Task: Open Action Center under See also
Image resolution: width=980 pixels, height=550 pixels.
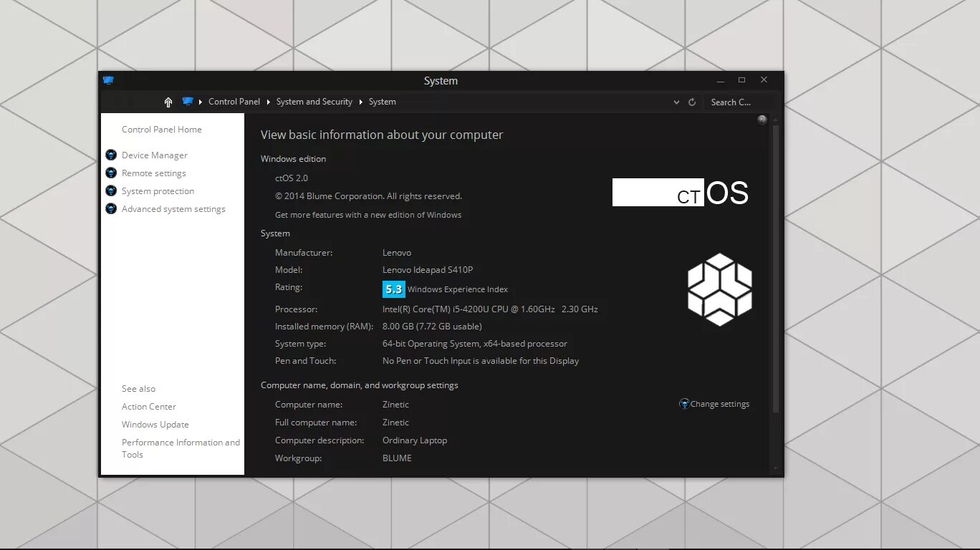Action: point(148,406)
